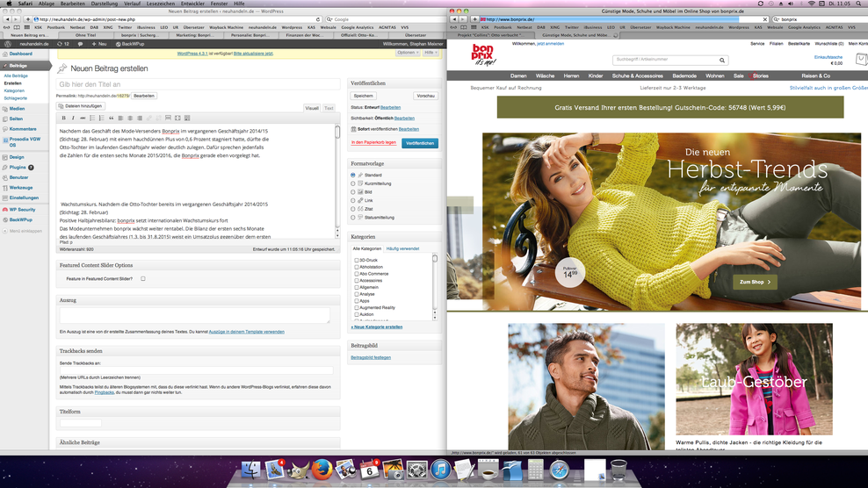Click the Veröffentlichen publish button
The image size is (868, 488).
(x=420, y=143)
